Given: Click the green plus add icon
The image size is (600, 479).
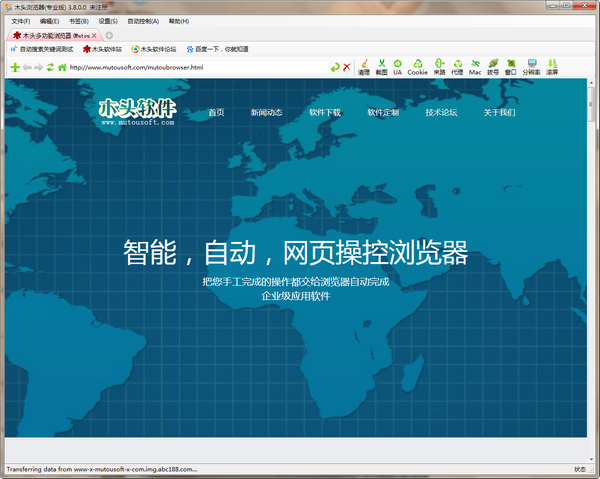Looking at the screenshot, I should [14, 68].
